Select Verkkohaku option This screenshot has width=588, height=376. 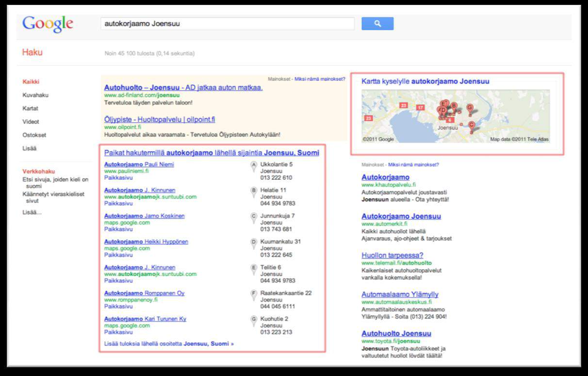(38, 171)
